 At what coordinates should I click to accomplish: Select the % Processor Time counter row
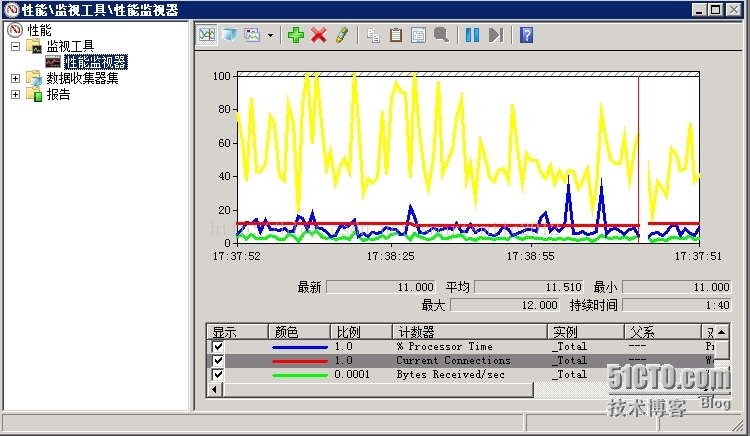pos(461,346)
